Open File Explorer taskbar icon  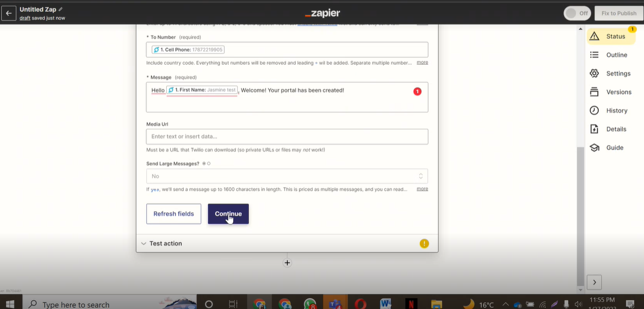pyautogui.click(x=436, y=304)
